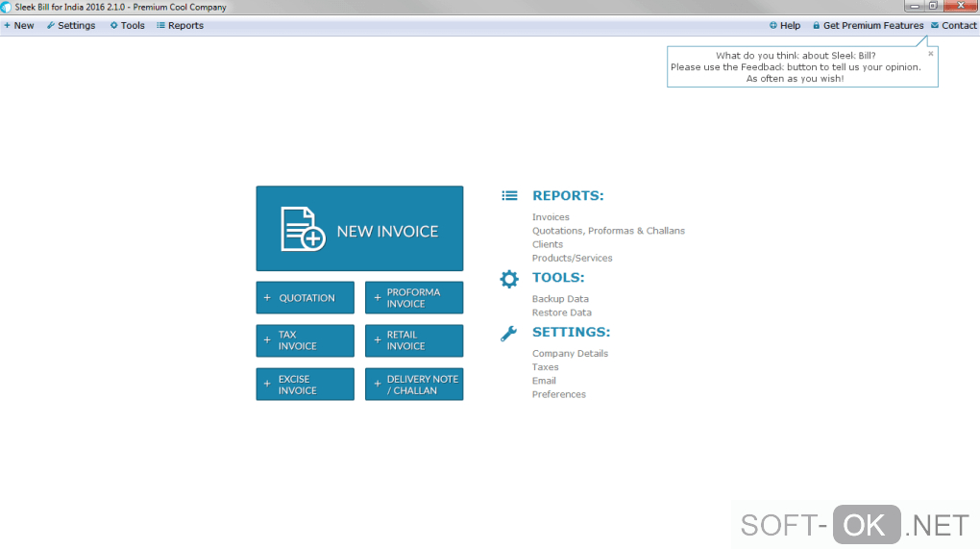Click the gear icon beside TOOLS heading
The height and width of the screenshot is (549, 980).
[509, 279]
